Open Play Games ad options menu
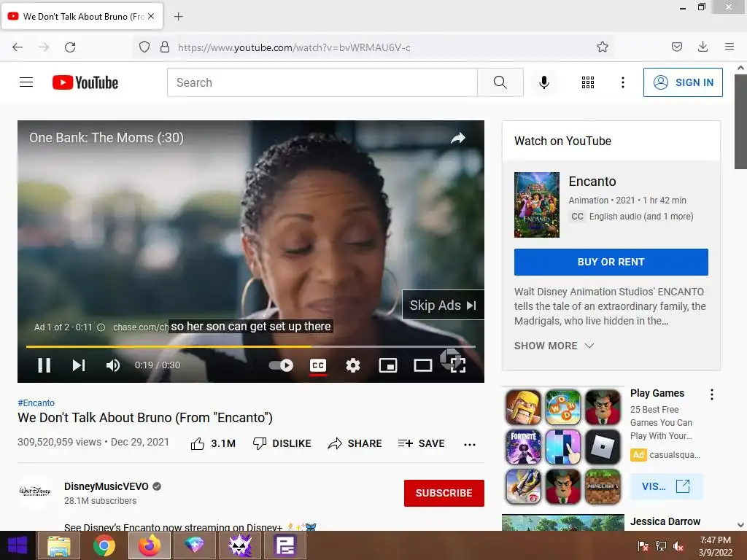 click(712, 394)
